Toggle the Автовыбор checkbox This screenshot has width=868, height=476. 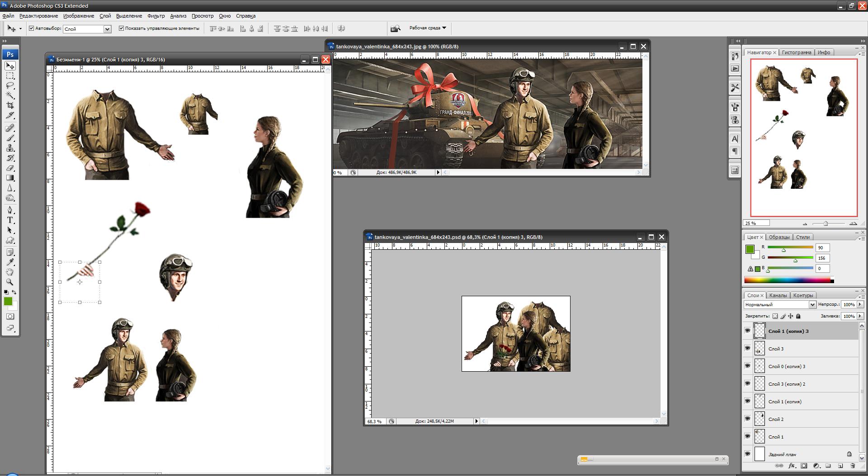pyautogui.click(x=32, y=28)
